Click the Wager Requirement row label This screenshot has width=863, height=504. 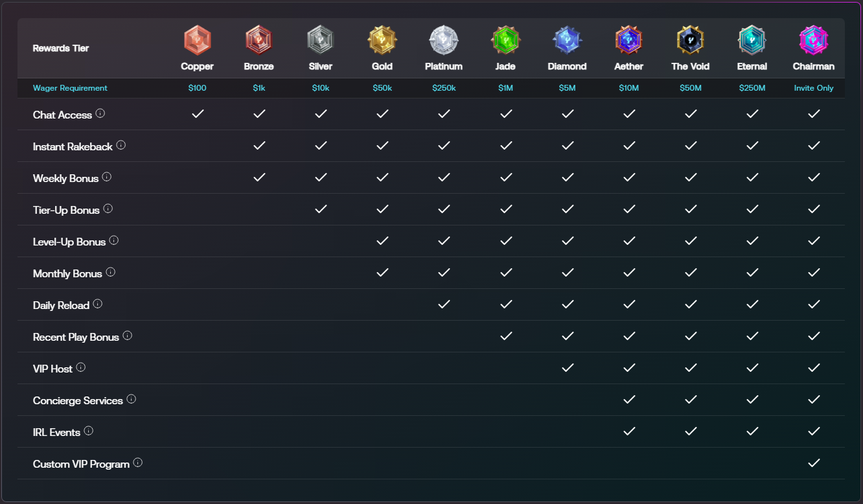tap(70, 88)
